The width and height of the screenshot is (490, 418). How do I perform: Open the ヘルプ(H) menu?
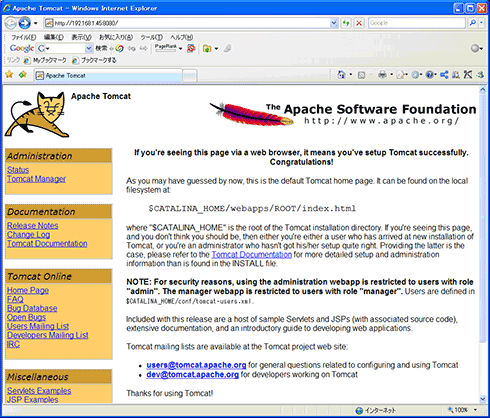click(x=181, y=37)
